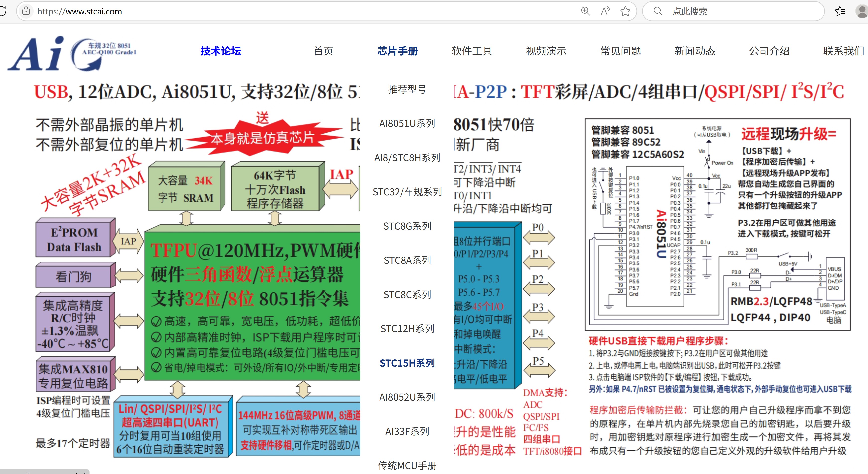The image size is (868, 474).
Task: Click the DMA支持 red label
Action: point(545,392)
